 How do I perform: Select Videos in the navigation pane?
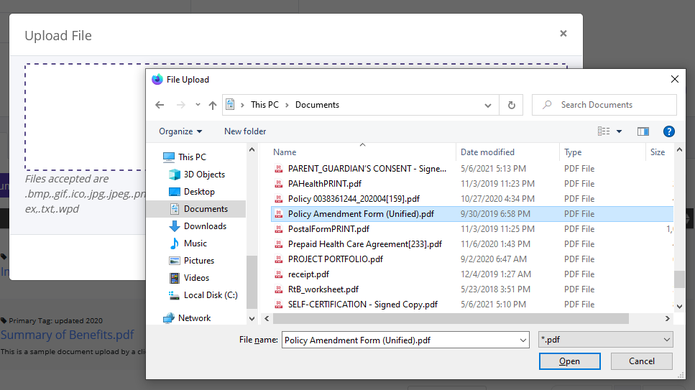(x=189, y=278)
